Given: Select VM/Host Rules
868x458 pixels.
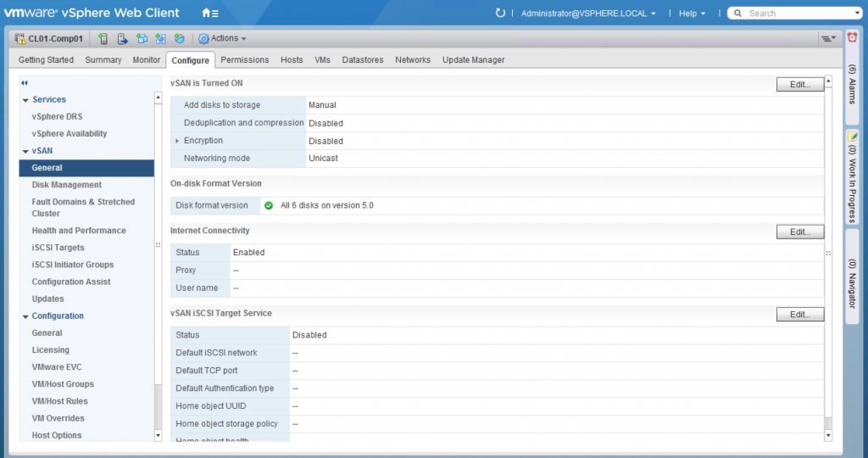Looking at the screenshot, I should pos(60,401).
